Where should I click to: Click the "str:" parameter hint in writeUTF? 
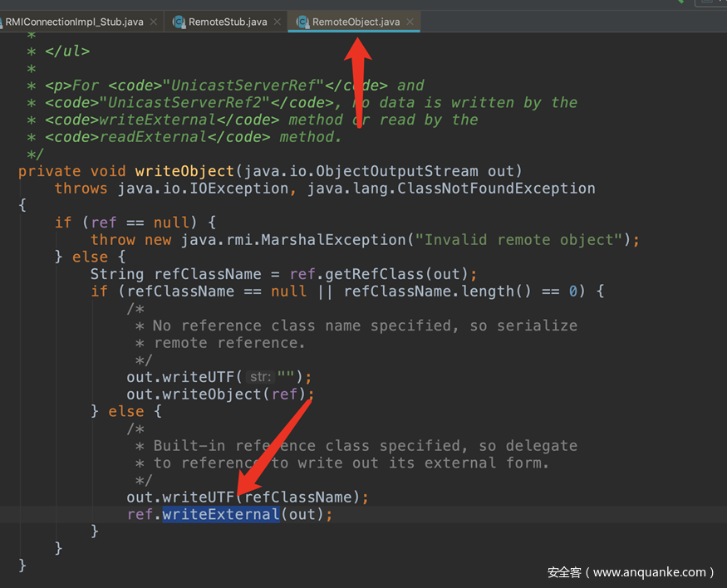point(261,377)
